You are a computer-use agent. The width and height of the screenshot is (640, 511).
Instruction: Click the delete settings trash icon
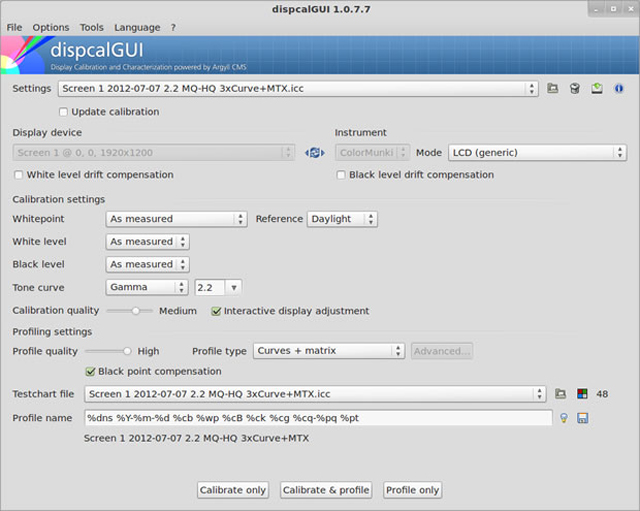point(575,88)
